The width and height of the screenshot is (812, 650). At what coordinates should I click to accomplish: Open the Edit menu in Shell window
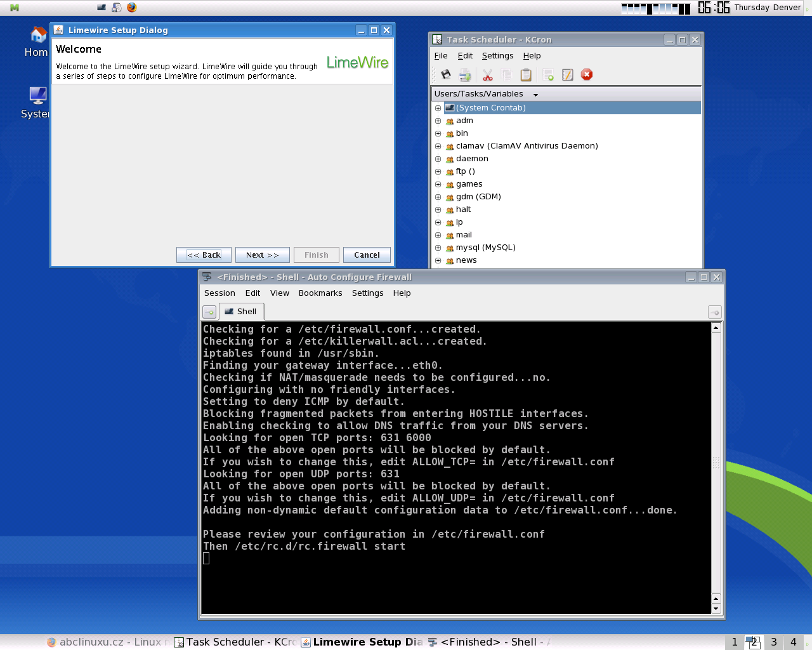(252, 293)
